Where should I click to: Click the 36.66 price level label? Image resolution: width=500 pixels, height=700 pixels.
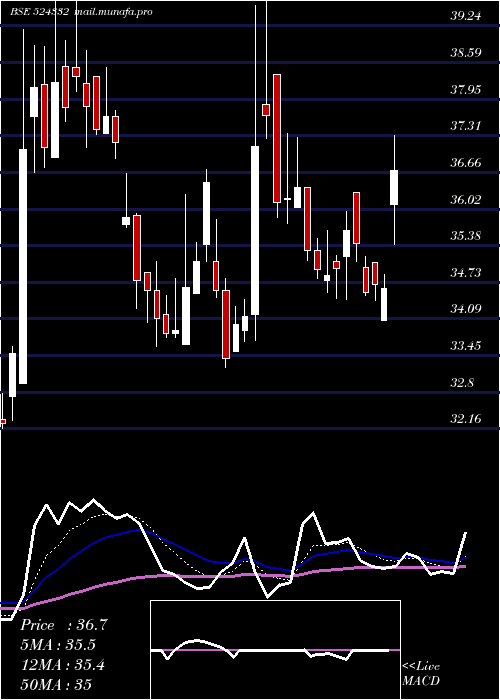466,162
